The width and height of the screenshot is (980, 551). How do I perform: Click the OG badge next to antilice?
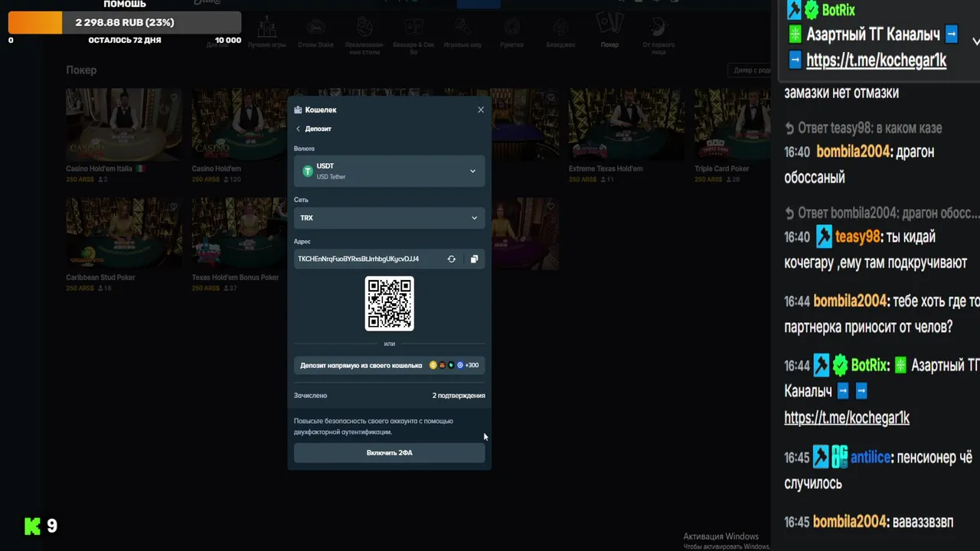tap(840, 458)
